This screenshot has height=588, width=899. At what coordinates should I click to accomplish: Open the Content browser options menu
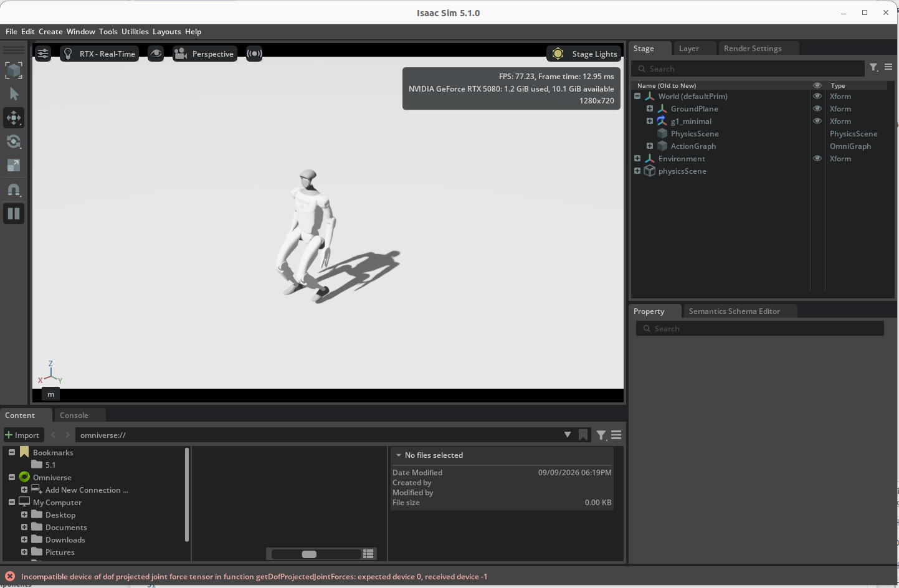point(616,435)
